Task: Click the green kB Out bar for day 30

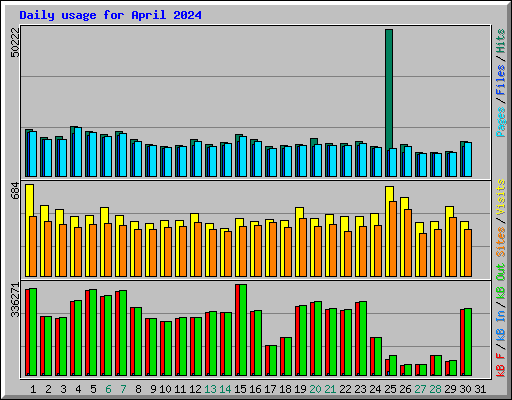Action: point(468,342)
